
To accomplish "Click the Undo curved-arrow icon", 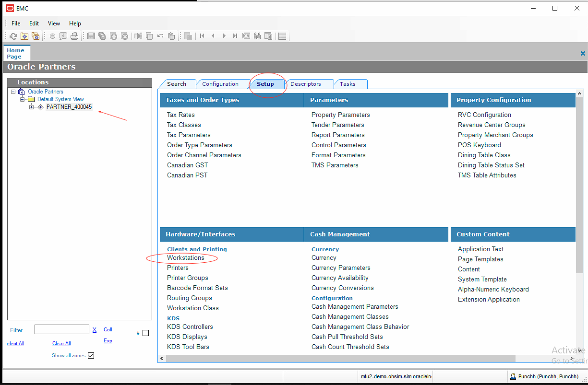I will pos(160,36).
